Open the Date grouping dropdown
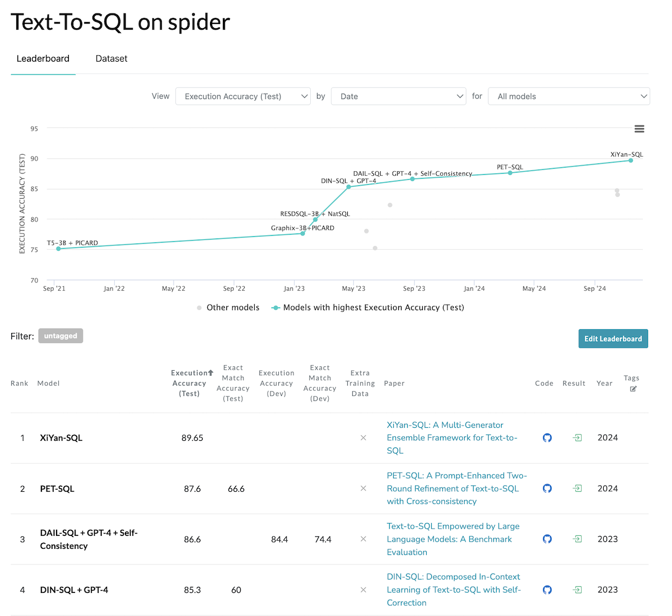 pos(398,96)
